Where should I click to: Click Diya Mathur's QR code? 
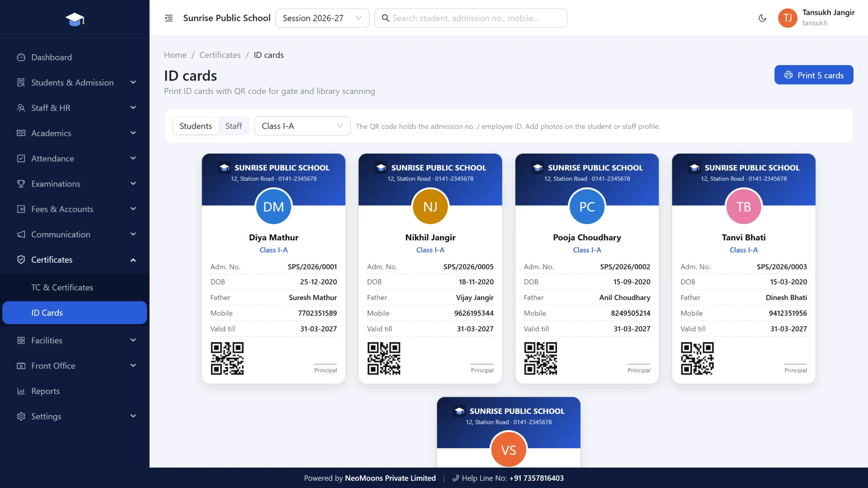click(x=227, y=358)
